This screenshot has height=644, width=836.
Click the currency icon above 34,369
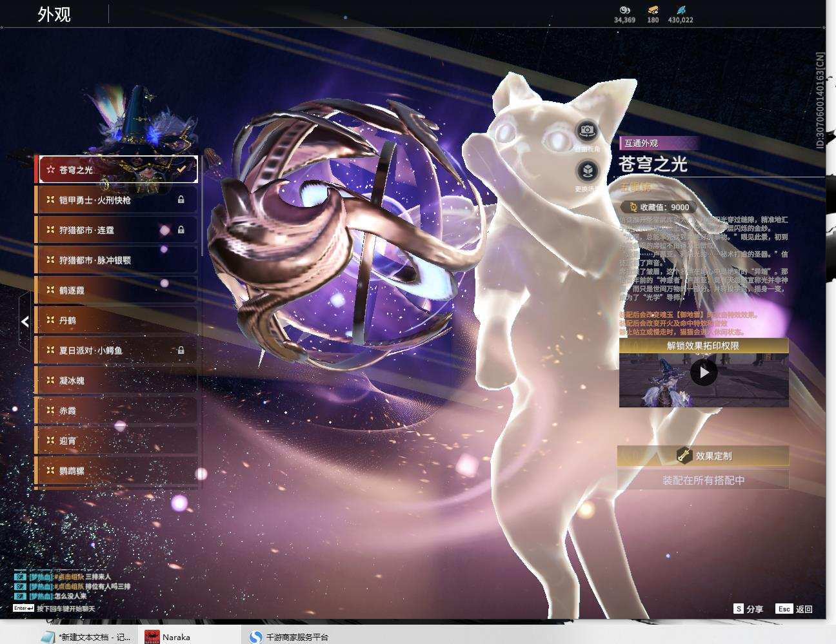coord(624,10)
